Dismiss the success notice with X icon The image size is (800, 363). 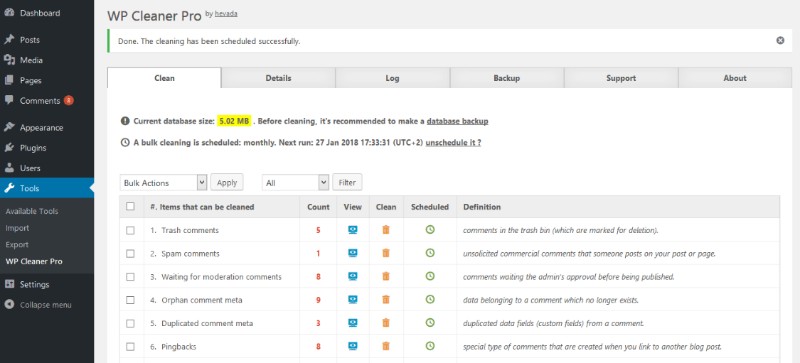pyautogui.click(x=780, y=41)
